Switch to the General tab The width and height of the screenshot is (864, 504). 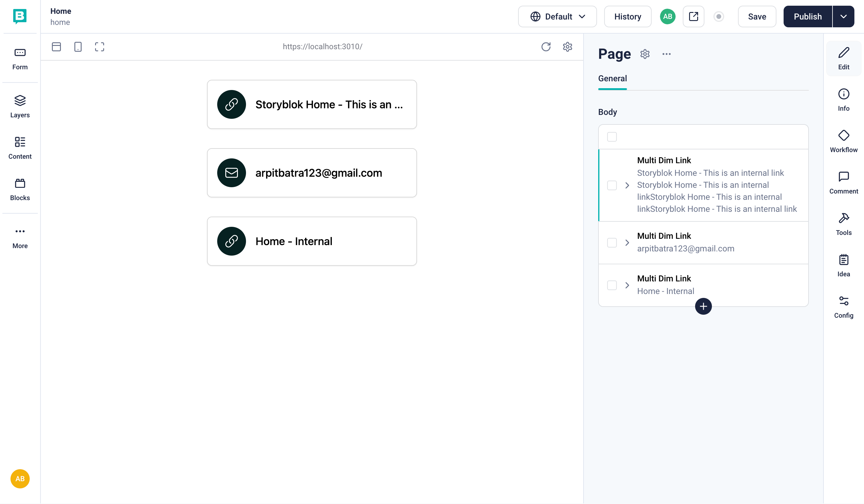point(612,79)
